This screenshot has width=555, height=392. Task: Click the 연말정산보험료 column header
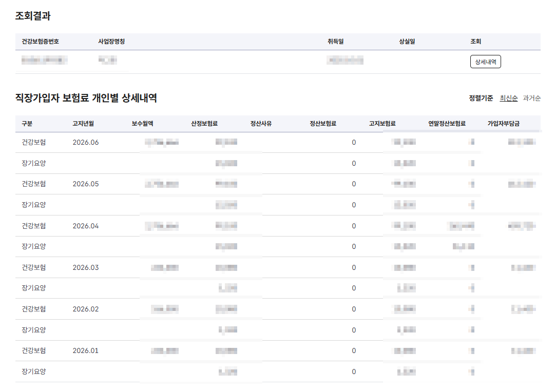[x=447, y=124]
